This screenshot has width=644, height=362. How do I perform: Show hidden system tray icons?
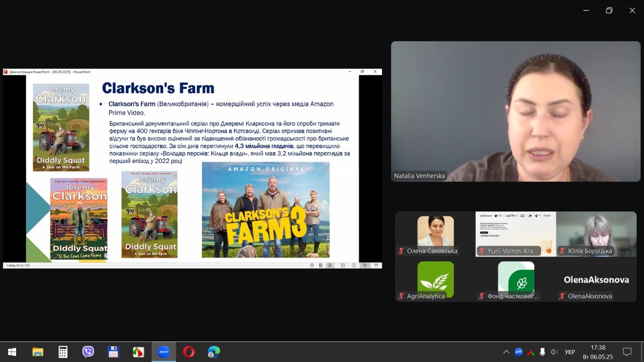click(506, 352)
